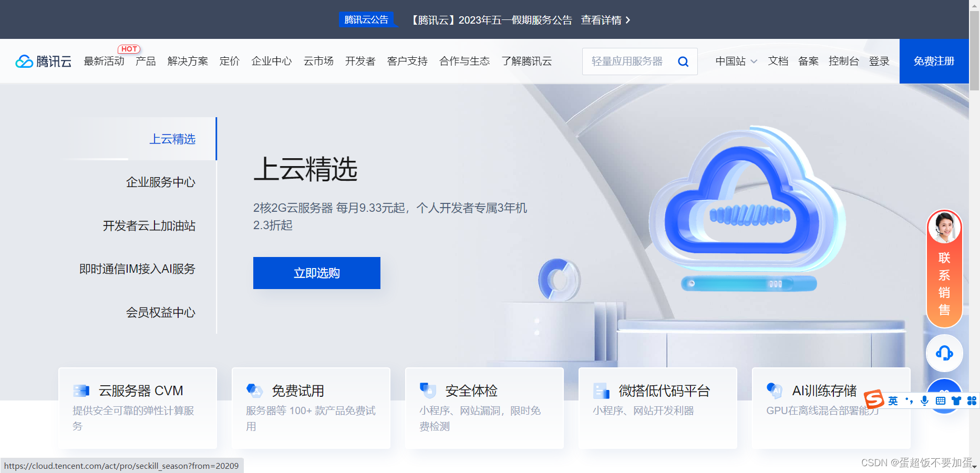980x473 pixels.
Task: Select the 即时通信IM接入AI服务 side tab
Action: pyautogui.click(x=137, y=269)
